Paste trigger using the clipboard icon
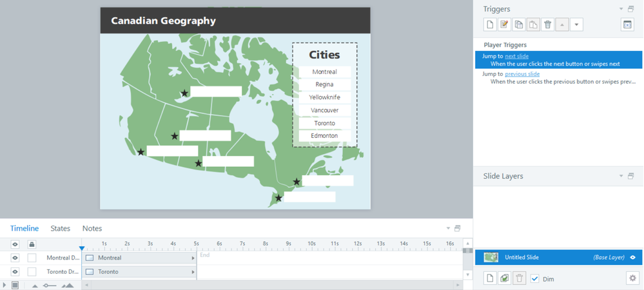This screenshot has width=644, height=290. [533, 24]
